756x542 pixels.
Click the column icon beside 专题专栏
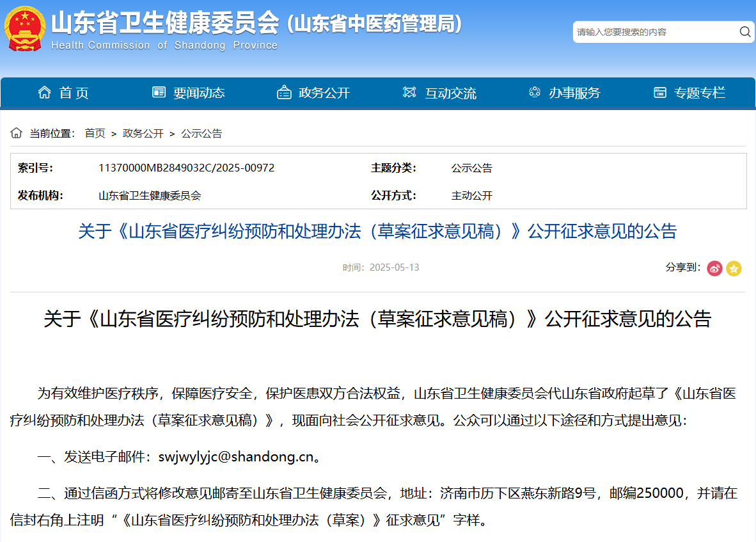coord(660,93)
